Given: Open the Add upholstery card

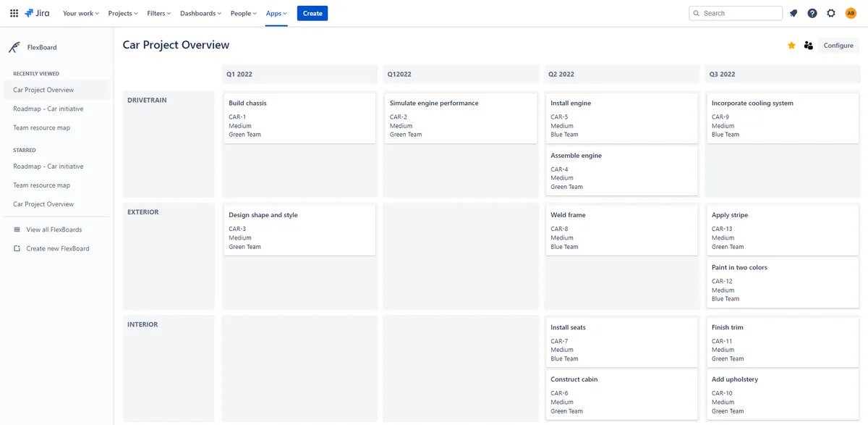Looking at the screenshot, I should pyautogui.click(x=783, y=395).
